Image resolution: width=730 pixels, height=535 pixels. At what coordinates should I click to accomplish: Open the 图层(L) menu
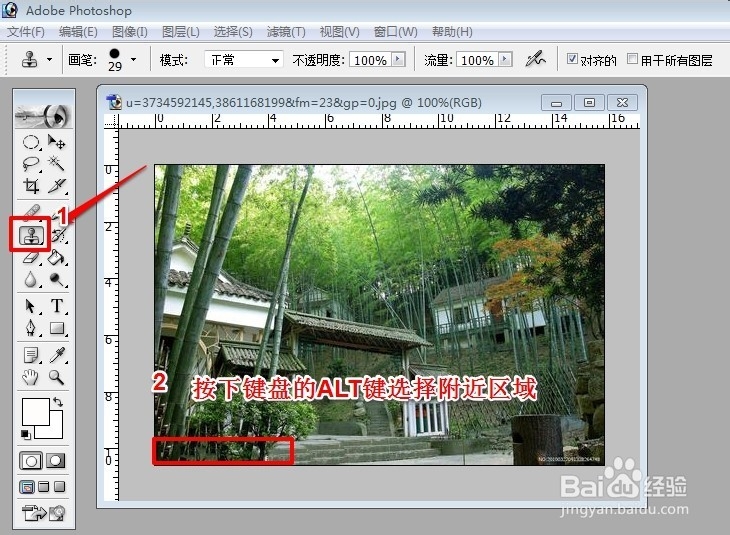[x=181, y=32]
